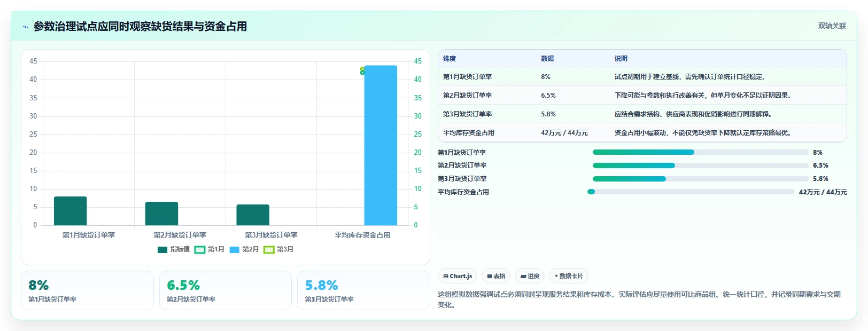Image resolution: width=868 pixels, height=331 pixels.
Task: Toggle the 第2月 legend item
Action: tap(244, 249)
